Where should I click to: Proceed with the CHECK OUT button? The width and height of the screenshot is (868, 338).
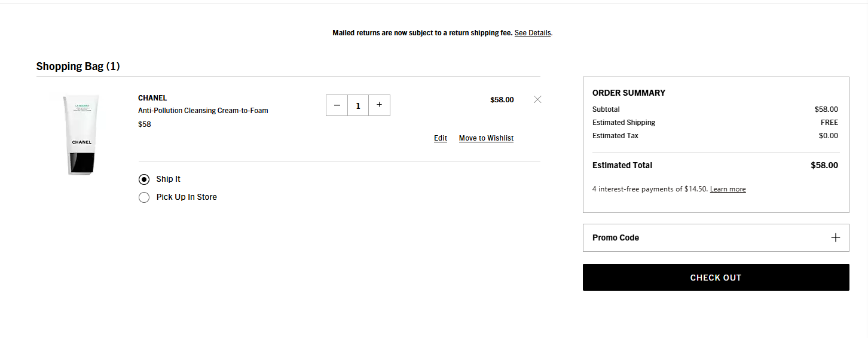[x=716, y=278]
